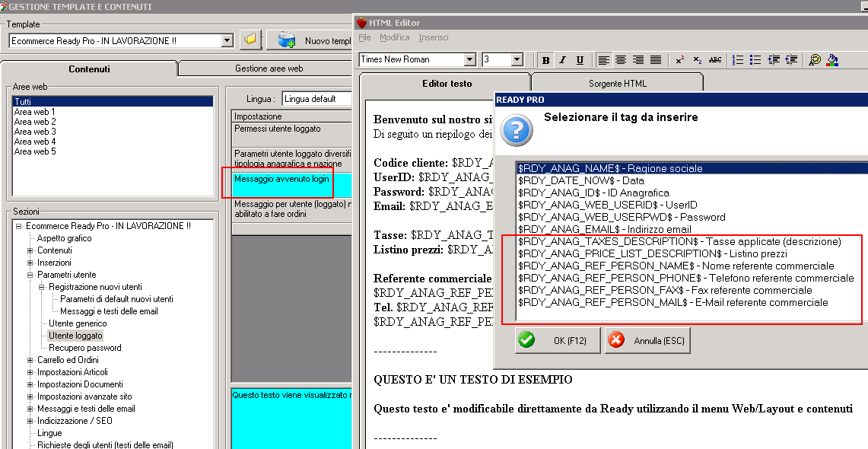Open the Modifica menu
Viewport: 868px width, 449px height.
tap(394, 37)
